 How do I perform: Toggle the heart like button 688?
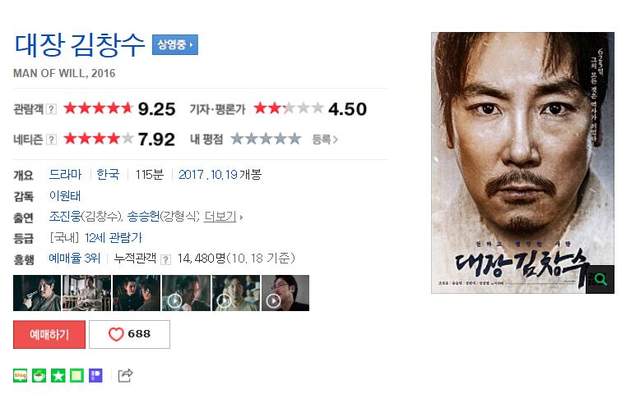129,334
